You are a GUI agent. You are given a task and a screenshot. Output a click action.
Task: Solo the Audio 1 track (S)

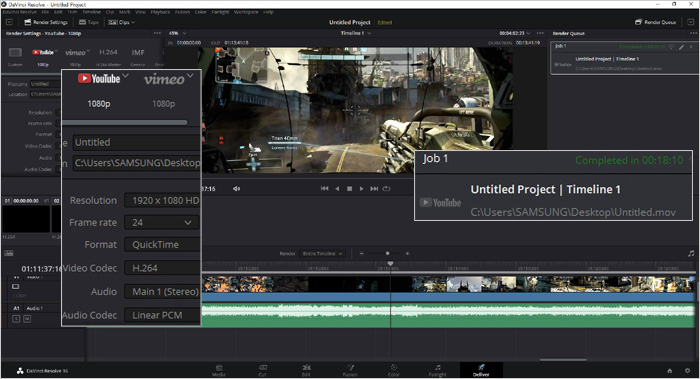click(16, 319)
